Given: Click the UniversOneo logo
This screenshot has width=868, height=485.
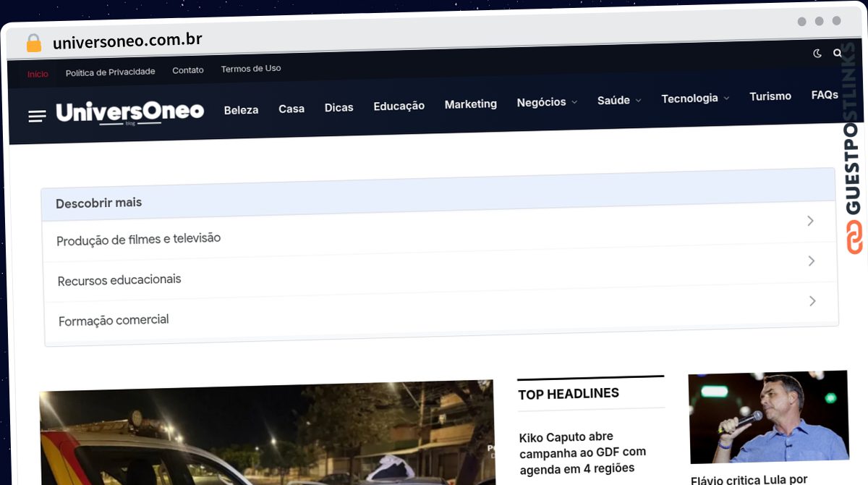Looking at the screenshot, I should pos(130,113).
